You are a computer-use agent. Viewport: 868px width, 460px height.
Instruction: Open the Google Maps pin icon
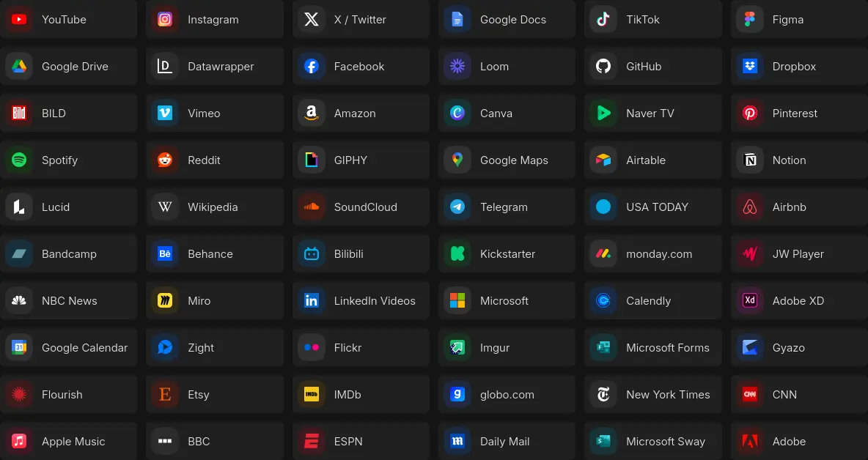coord(457,160)
